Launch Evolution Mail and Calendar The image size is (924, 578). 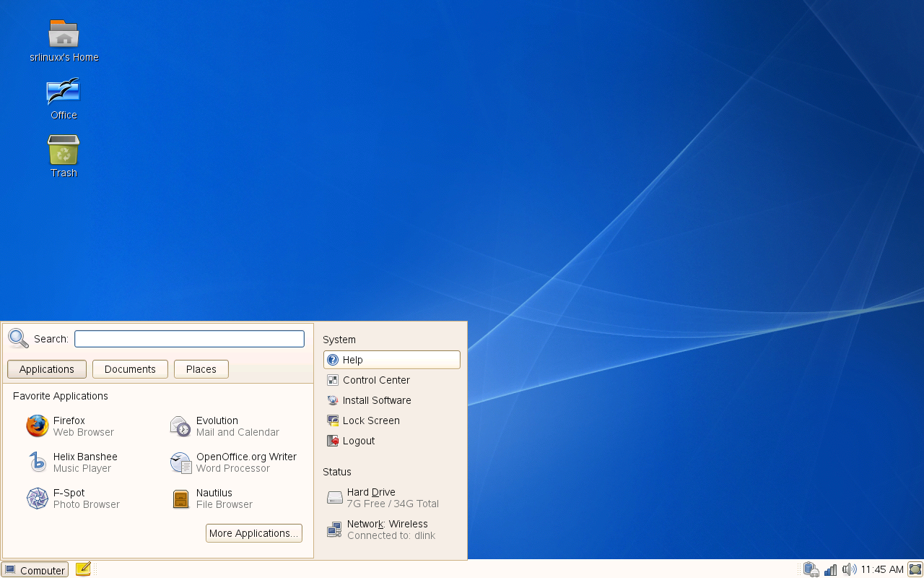(225, 426)
